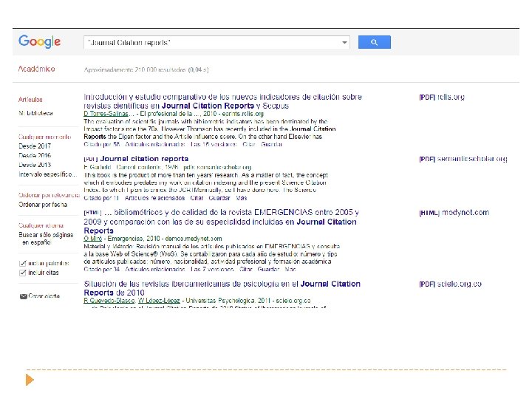Image resolution: width=532 pixels, height=399 pixels.
Task: Filter results Desde 2017
Action: [x=35, y=146]
